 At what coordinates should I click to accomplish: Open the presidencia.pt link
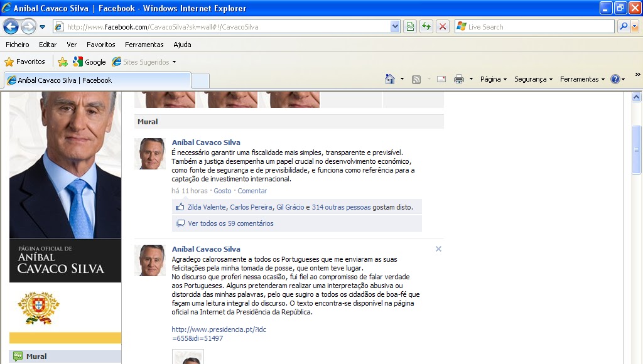pyautogui.click(x=219, y=334)
